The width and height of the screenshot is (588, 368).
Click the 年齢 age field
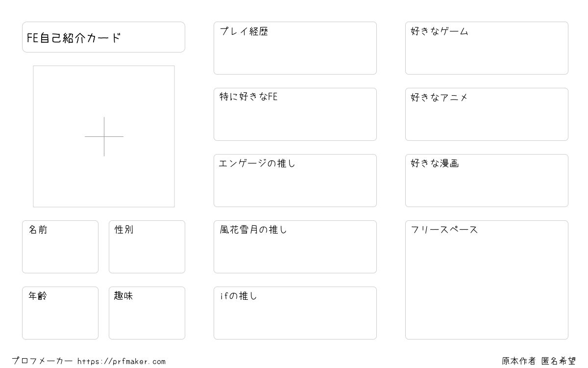point(60,313)
